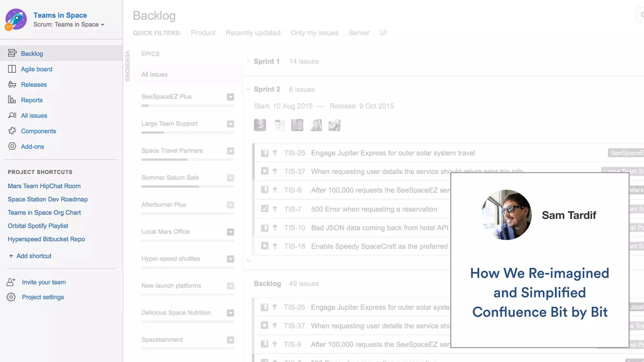Viewport: 644px width, 362px height.
Task: Open the VERSIONS vertical tab
Action: [127, 66]
